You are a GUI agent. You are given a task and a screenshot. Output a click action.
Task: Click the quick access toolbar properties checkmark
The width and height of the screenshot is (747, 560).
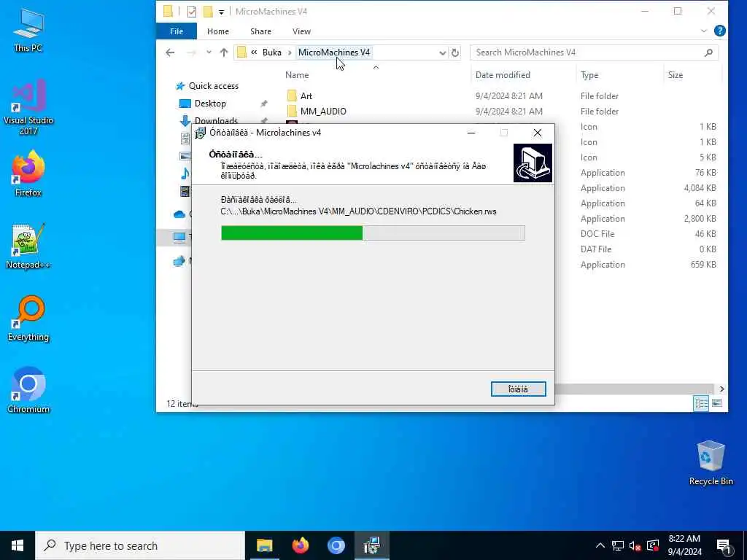[x=192, y=12]
